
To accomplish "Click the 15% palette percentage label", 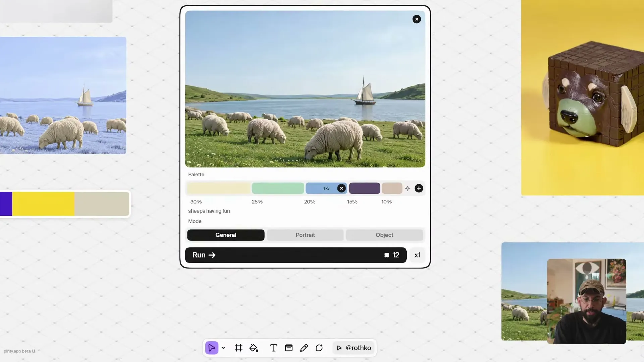I will click(352, 202).
